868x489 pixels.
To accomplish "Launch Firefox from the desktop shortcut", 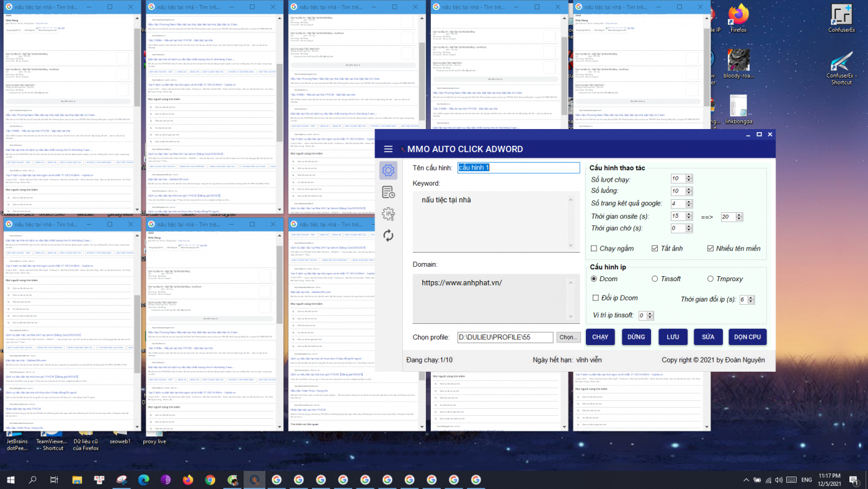I will [x=738, y=19].
